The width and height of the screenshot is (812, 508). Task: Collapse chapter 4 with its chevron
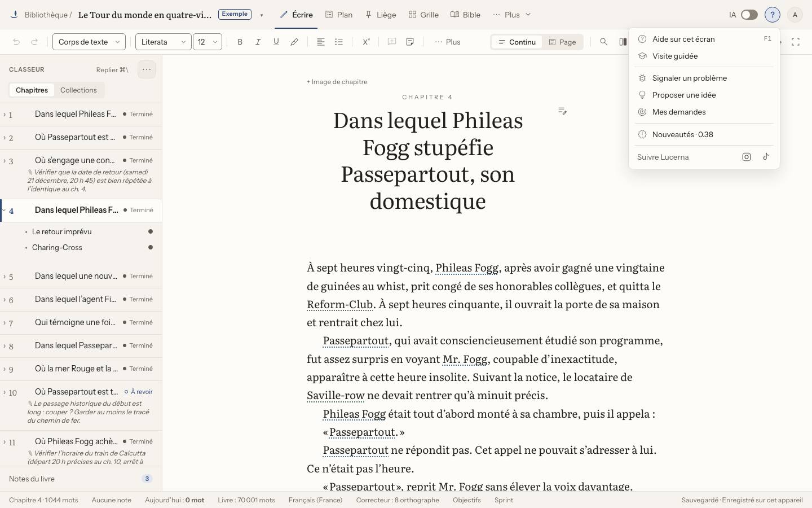point(5,210)
